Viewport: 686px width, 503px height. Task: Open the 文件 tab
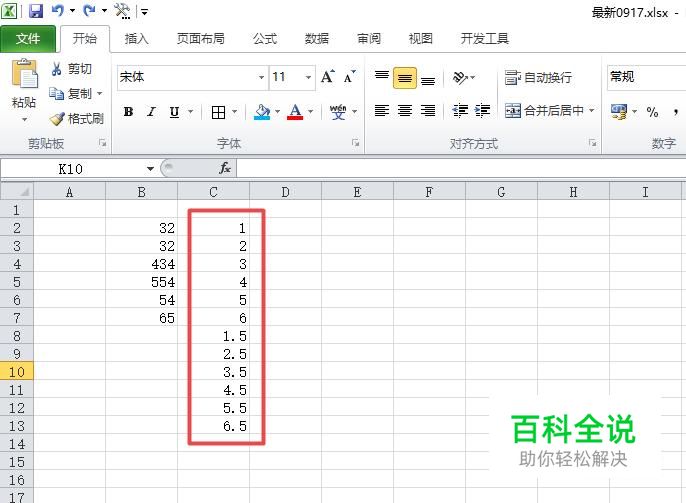coord(28,39)
